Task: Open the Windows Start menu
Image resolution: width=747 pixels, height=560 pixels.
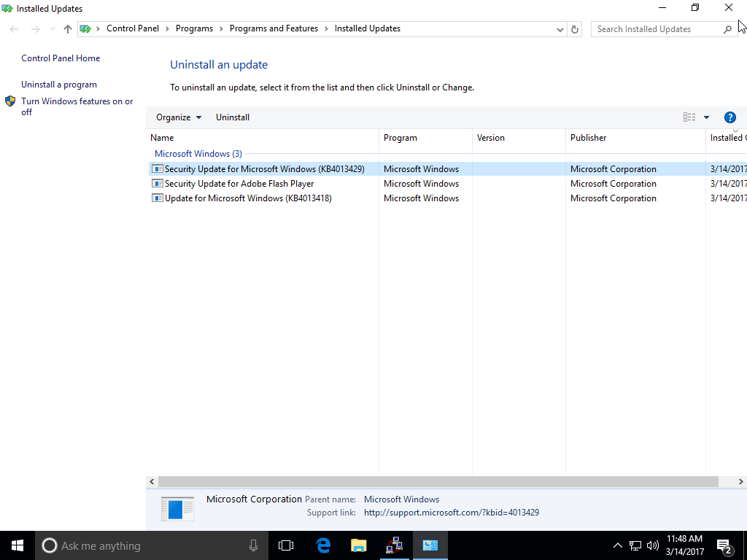Action: 18,545
